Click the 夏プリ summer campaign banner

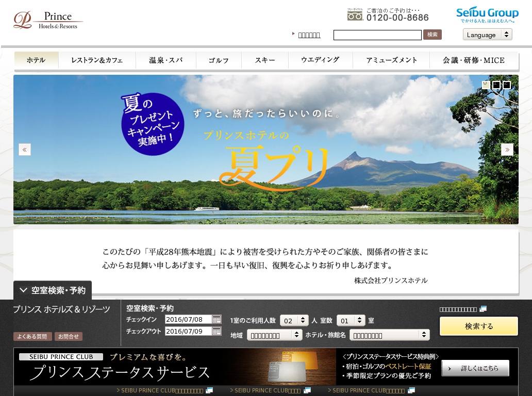(x=266, y=150)
